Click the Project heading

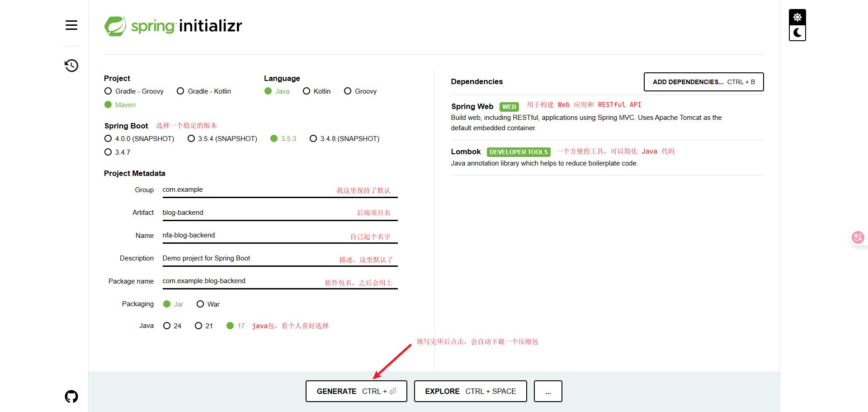point(117,78)
